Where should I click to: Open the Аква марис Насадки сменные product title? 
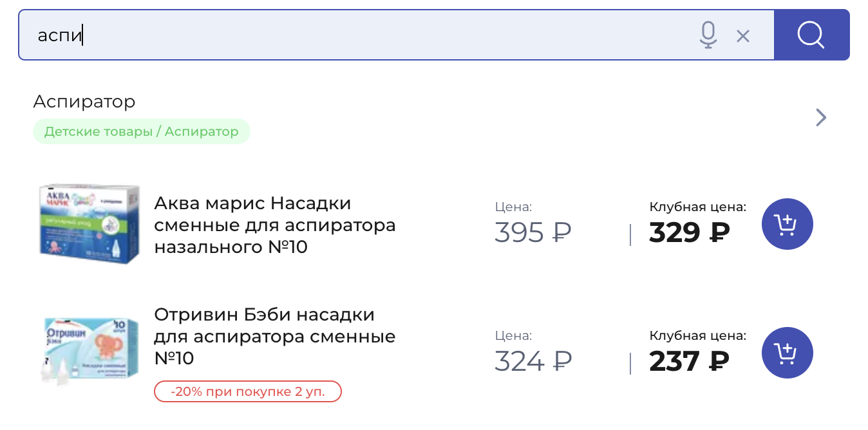(x=275, y=225)
